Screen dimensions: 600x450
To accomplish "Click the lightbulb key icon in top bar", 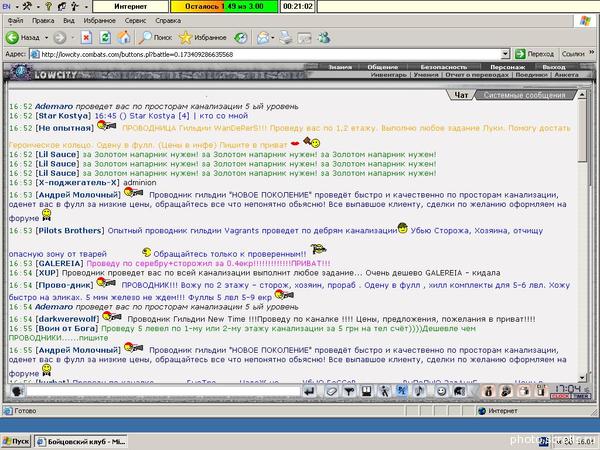I will coord(49,6).
